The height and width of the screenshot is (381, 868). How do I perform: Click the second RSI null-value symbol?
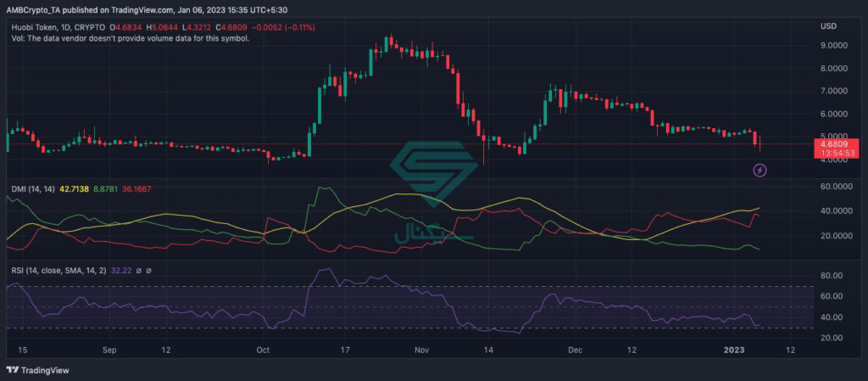tap(149, 271)
